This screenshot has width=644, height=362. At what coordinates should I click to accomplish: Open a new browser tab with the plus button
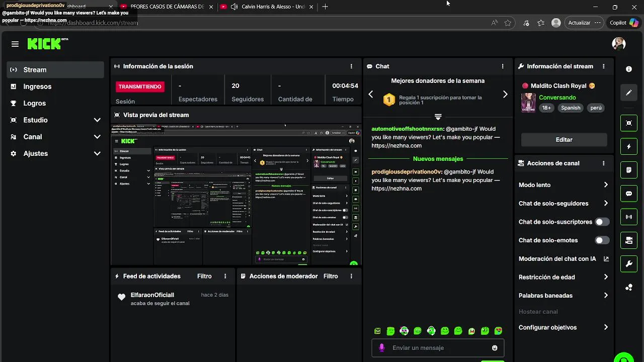pyautogui.click(x=325, y=7)
